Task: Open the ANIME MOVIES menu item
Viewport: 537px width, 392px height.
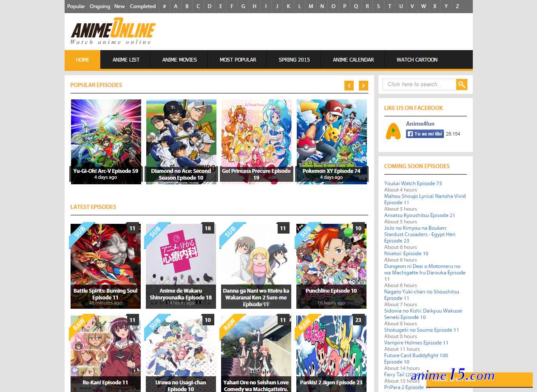Action: click(179, 60)
